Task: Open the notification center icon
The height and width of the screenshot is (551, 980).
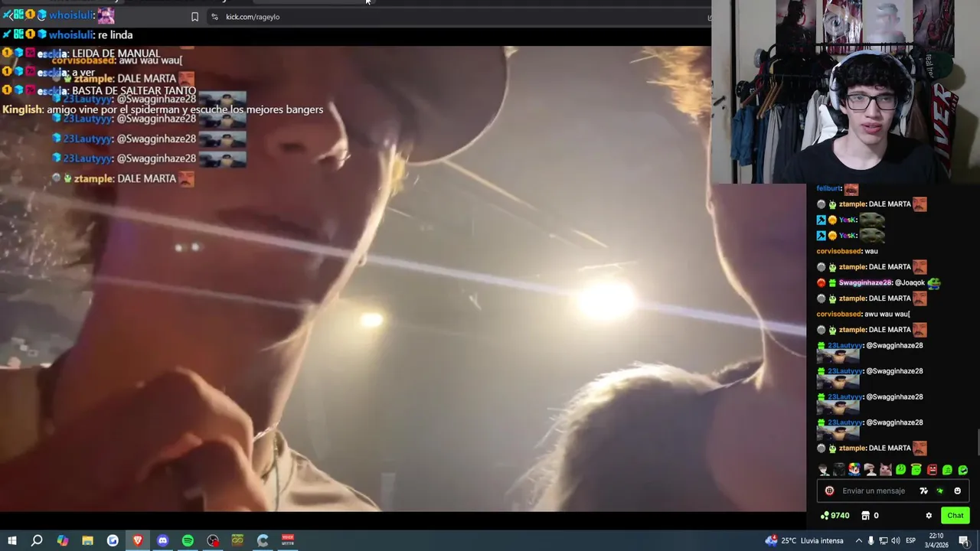Action: 963,540
